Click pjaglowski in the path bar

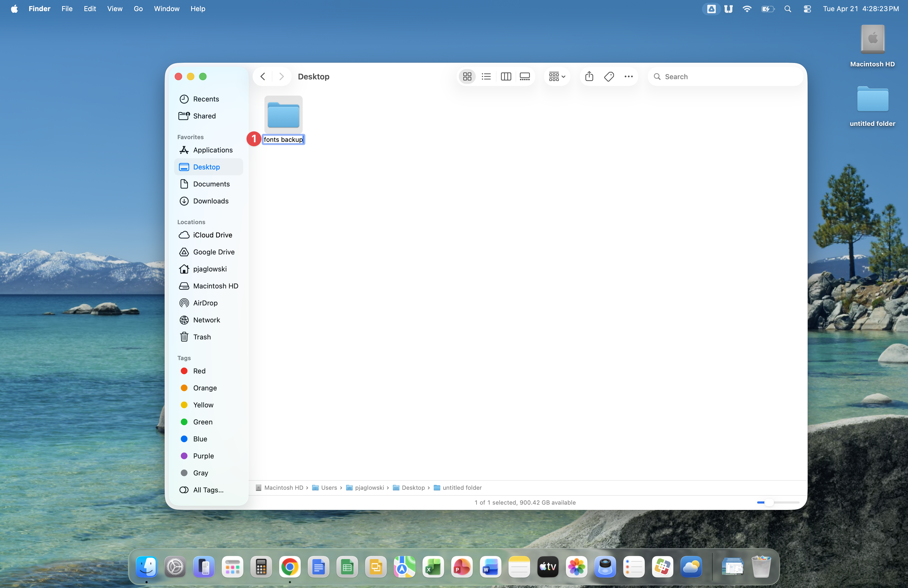click(x=369, y=488)
